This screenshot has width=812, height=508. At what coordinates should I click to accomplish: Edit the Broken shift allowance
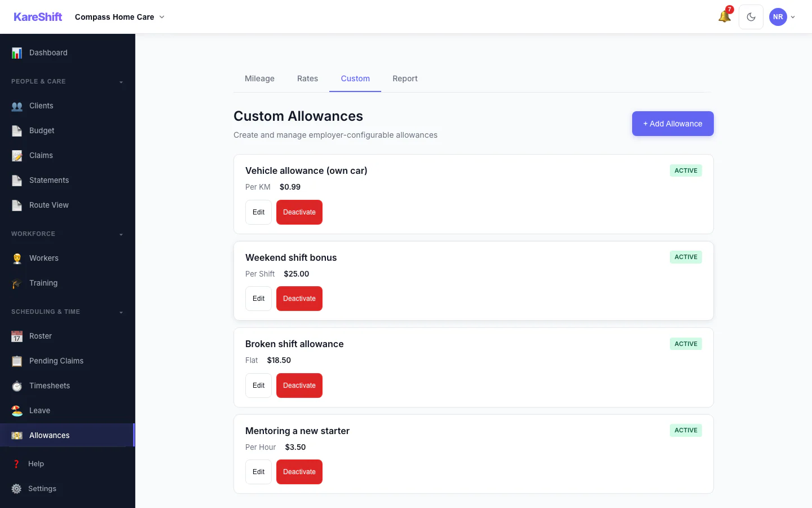[x=258, y=386]
